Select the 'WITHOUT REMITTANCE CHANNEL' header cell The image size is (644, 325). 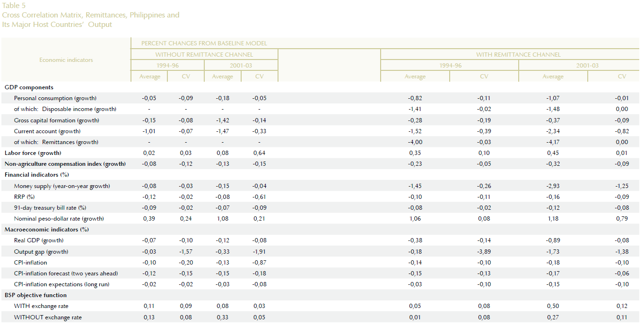(x=204, y=55)
